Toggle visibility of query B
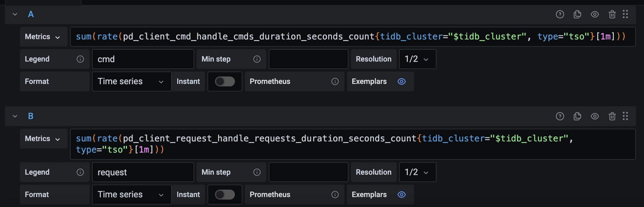644x207 pixels. coord(595,116)
